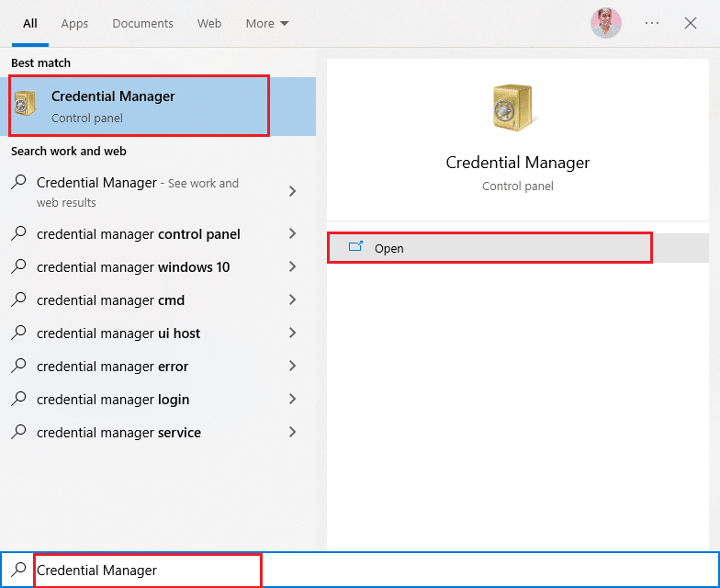Click search icon beside control panel suggestion
The image size is (720, 588).
coord(18,233)
